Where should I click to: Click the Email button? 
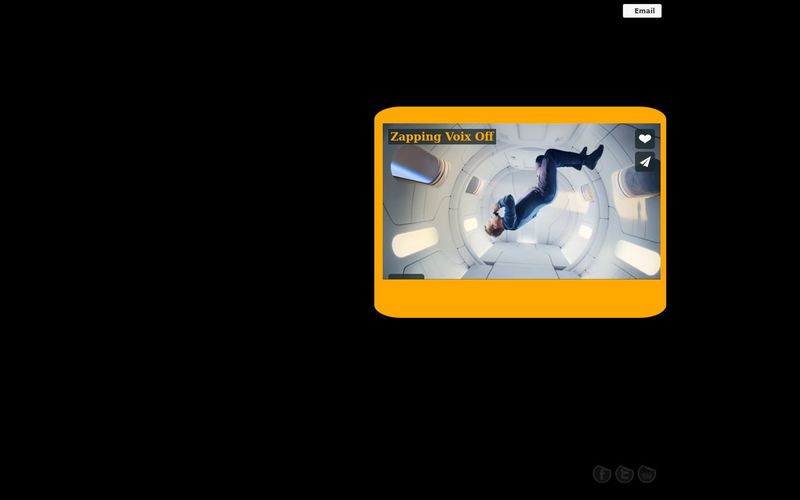(642, 11)
